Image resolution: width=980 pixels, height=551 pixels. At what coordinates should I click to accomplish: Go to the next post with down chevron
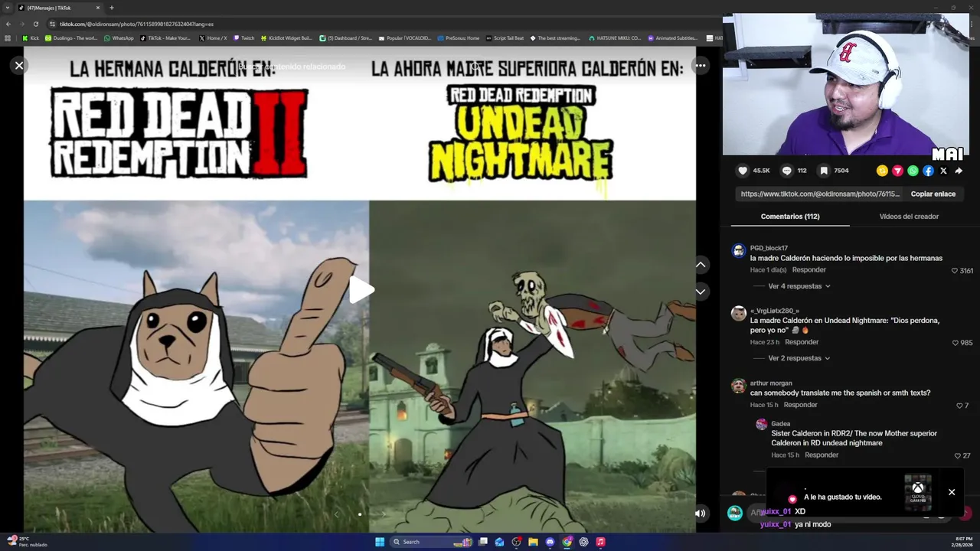click(x=700, y=292)
